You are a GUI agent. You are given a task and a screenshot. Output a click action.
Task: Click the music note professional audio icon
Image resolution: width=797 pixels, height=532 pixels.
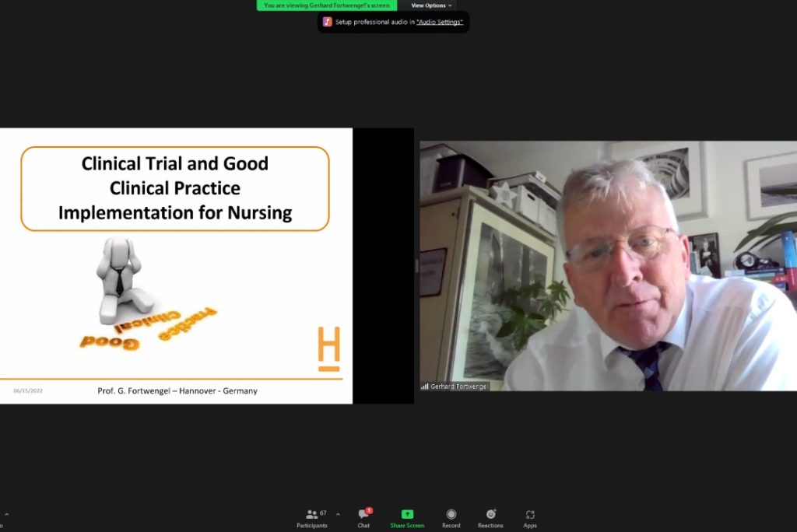pyautogui.click(x=328, y=22)
